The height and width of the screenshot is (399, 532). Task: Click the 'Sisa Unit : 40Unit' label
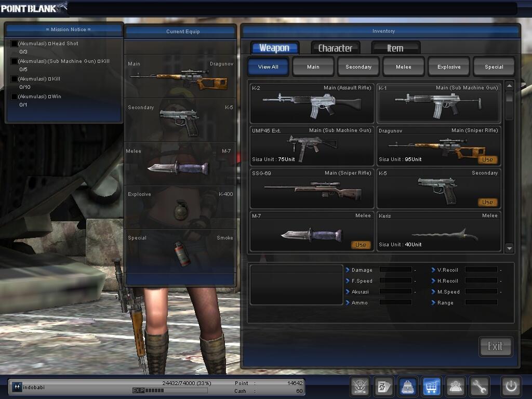tap(400, 244)
